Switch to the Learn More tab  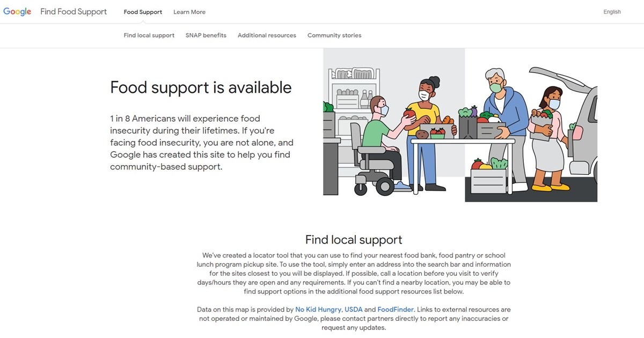(x=189, y=12)
